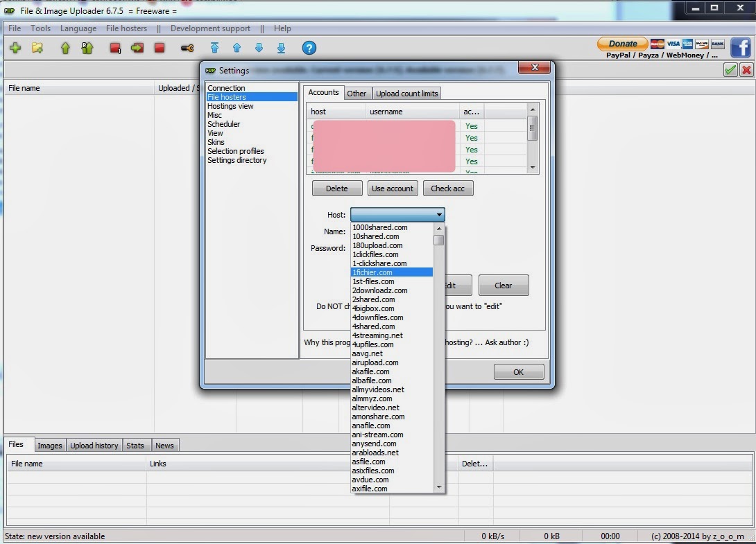Click the Donate button
This screenshot has width=756, height=544.
click(x=622, y=44)
